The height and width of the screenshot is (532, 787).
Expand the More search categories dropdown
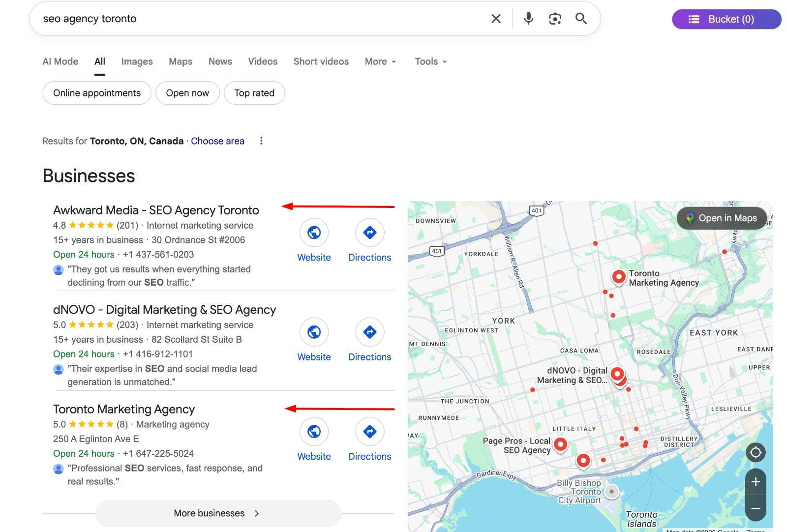click(380, 61)
